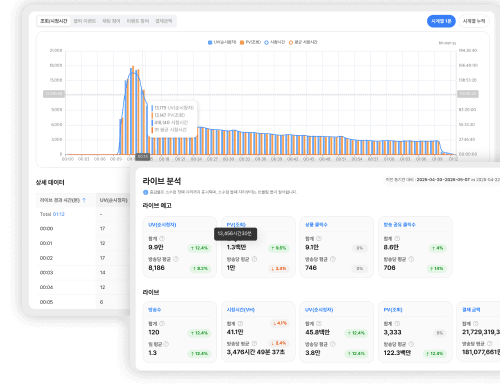Open UV(순시청자) card title in 라이브 section
The height and width of the screenshot is (384, 500).
pos(319,310)
